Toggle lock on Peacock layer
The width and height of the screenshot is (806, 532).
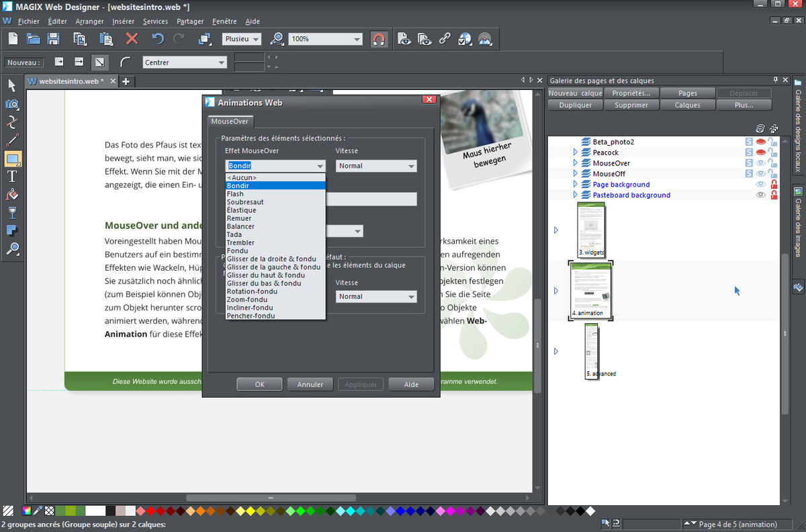(774, 152)
